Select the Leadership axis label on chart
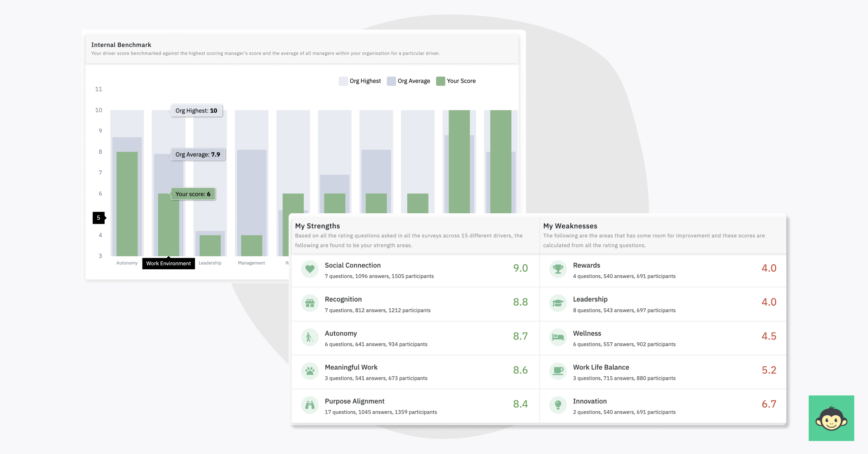Viewport: 868px width, 454px height. pyautogui.click(x=210, y=263)
